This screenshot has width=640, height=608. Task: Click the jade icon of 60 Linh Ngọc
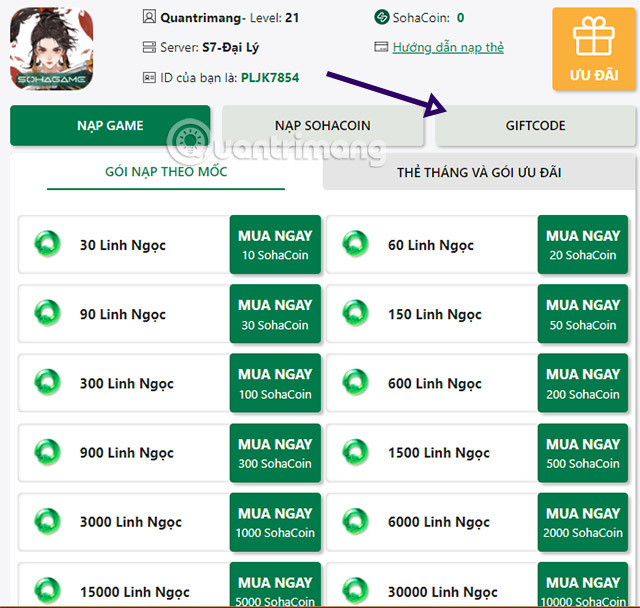click(x=356, y=244)
